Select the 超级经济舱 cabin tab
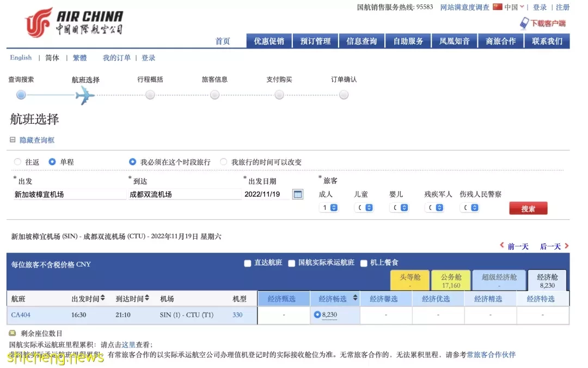588x368 pixels. 499,281
